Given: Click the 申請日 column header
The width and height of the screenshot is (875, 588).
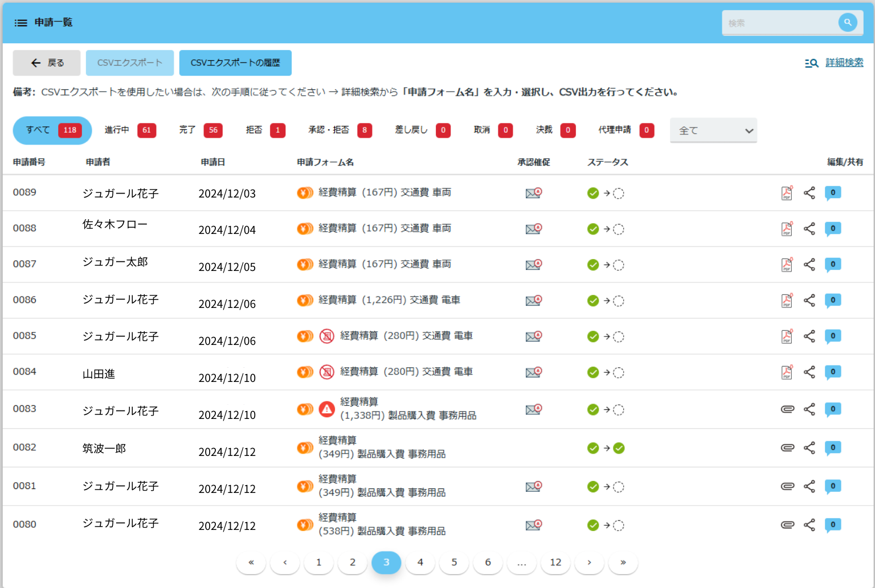Looking at the screenshot, I should click(213, 162).
